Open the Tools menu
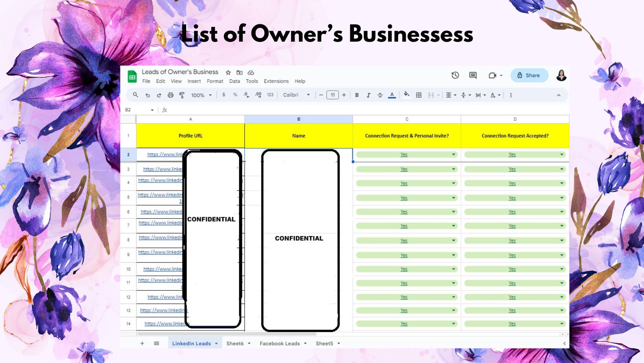This screenshot has width=644, height=363. [252, 81]
